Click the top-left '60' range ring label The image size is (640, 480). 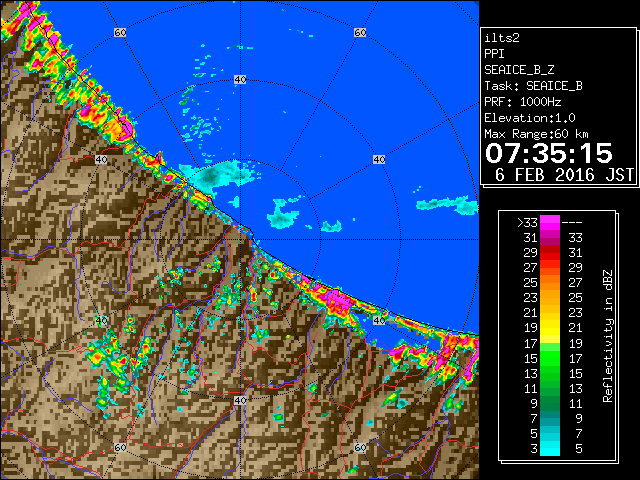[120, 32]
